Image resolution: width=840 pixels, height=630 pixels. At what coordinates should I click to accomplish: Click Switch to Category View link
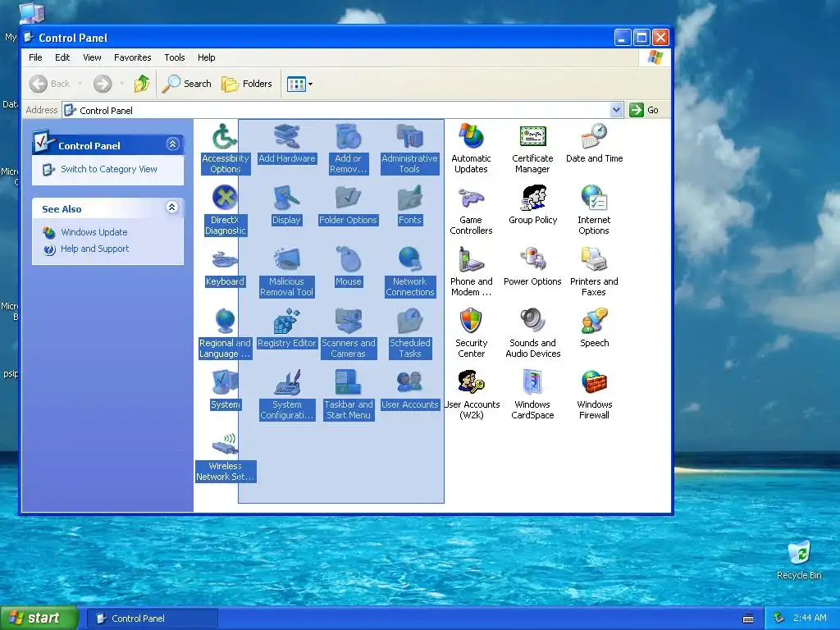pyautogui.click(x=109, y=169)
